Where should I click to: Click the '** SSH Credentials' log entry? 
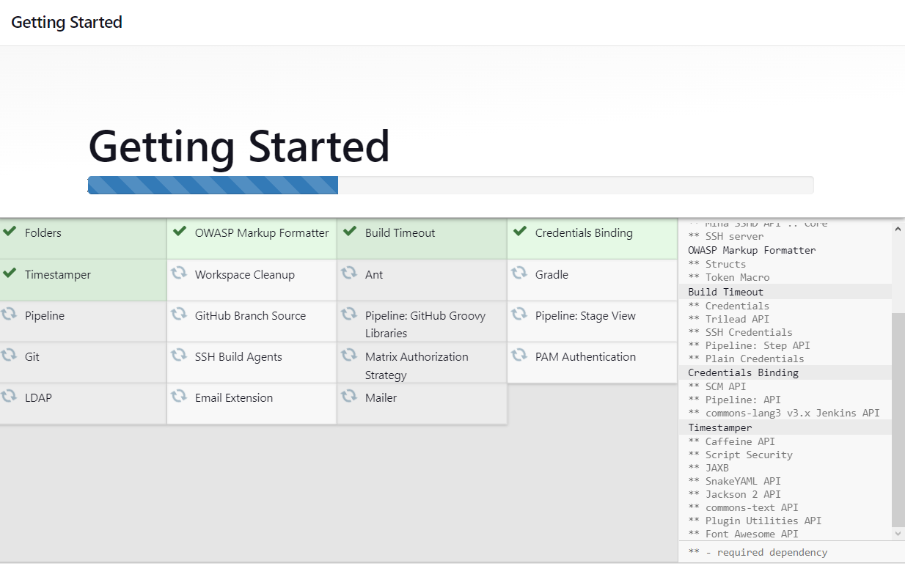coord(741,332)
